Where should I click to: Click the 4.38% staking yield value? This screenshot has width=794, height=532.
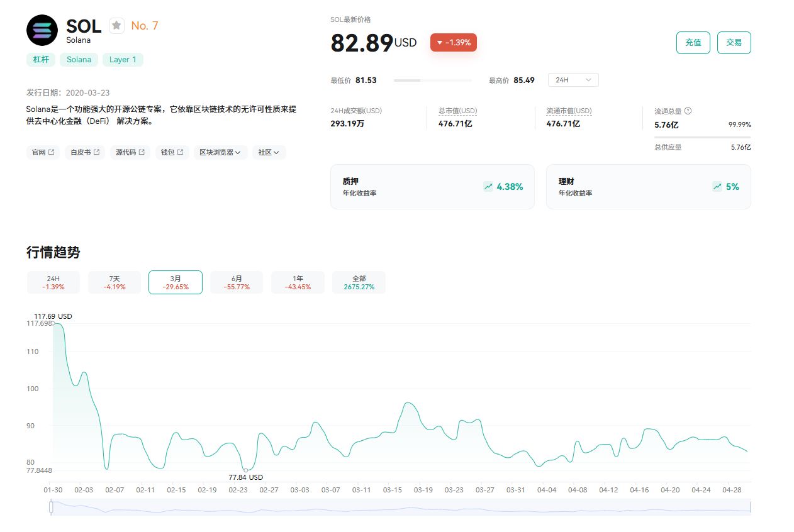point(510,187)
